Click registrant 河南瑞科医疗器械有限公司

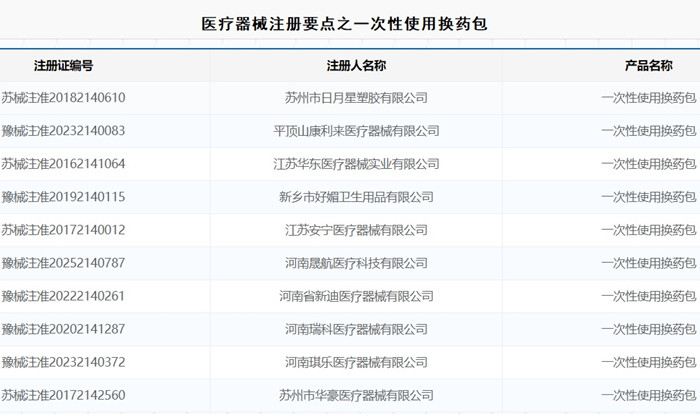(x=356, y=329)
